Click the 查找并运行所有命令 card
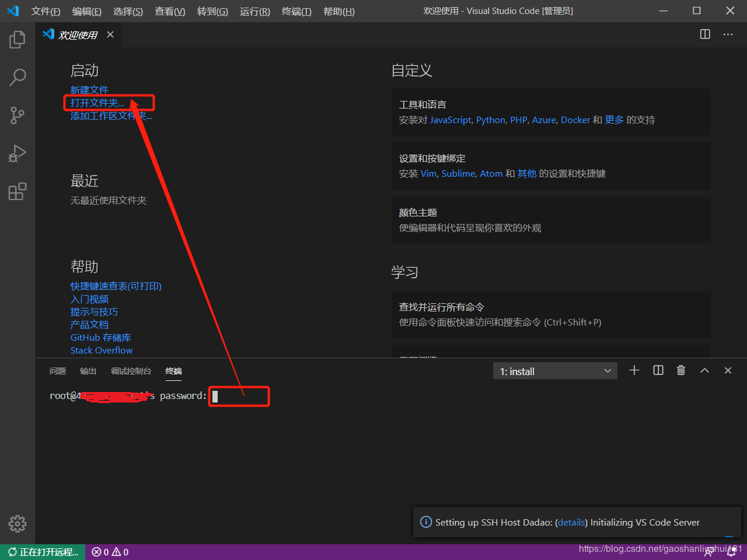Screen dimensions: 747x560 click(x=551, y=314)
